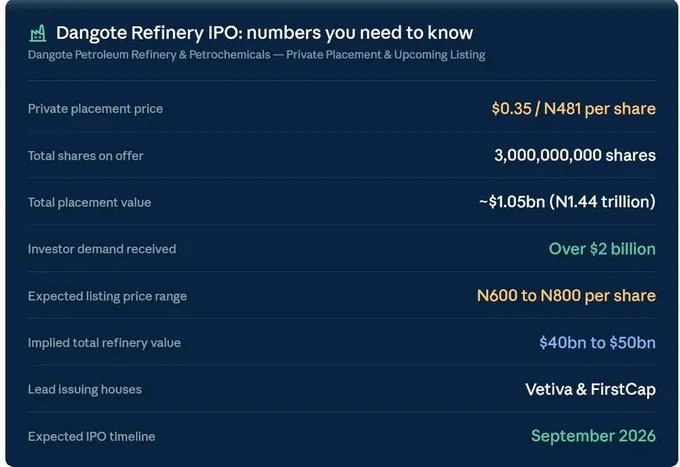Image resolution: width=680 pixels, height=467 pixels.
Task: Click the Expected listing price range label
Action: [107, 296]
